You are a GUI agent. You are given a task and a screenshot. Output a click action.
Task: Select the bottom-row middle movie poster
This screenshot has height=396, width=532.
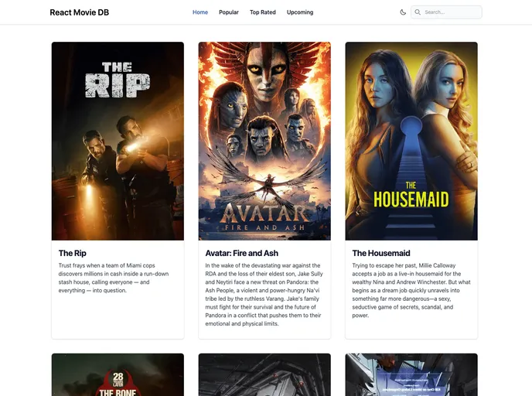pos(264,375)
